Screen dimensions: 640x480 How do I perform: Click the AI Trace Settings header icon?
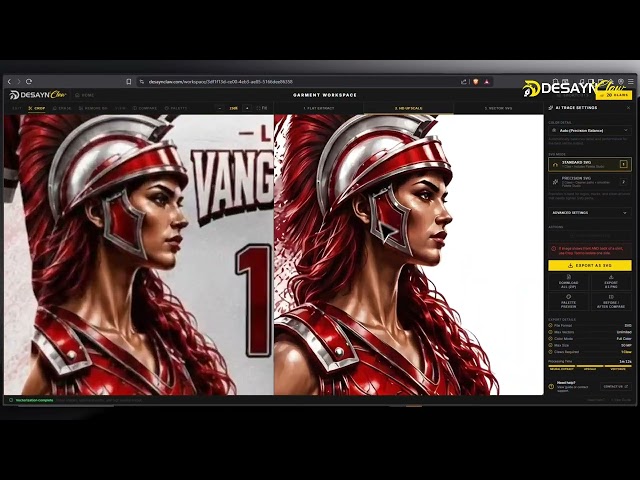coord(551,108)
